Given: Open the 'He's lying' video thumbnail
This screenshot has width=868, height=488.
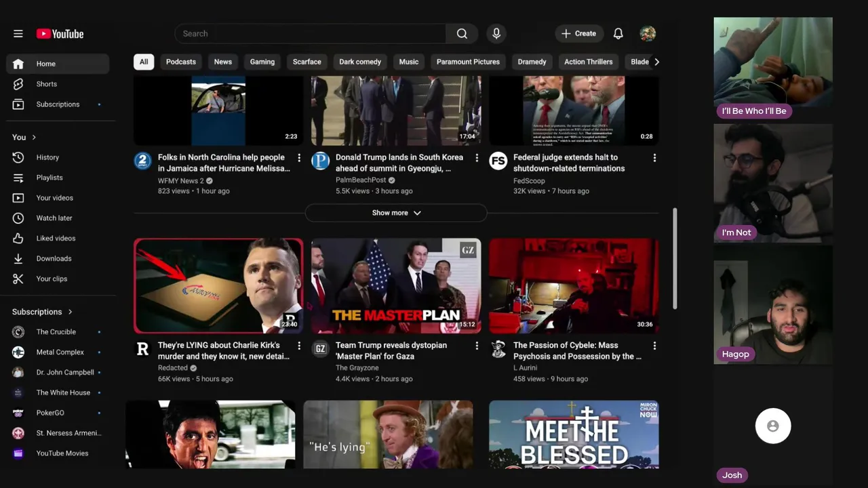Looking at the screenshot, I should pos(388,434).
